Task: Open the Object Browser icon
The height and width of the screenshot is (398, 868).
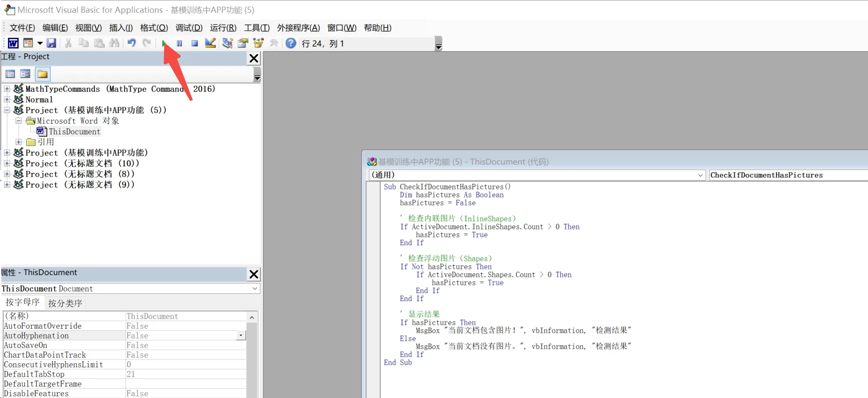Action: pos(258,43)
